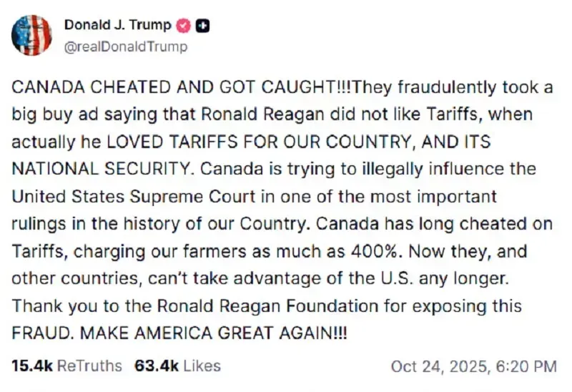The height and width of the screenshot is (392, 572).
Task: Click the word "Likes" under the post
Action: coord(202,366)
